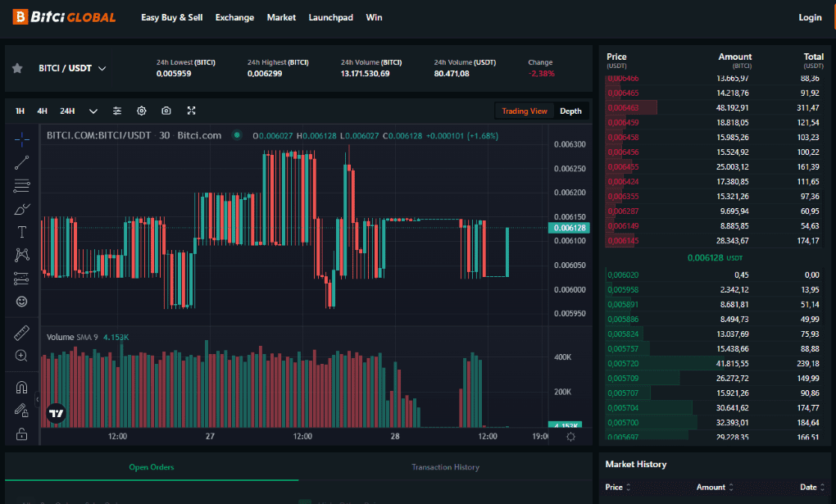Open the timeframe dropdown chevron
The height and width of the screenshot is (504, 836).
click(93, 111)
